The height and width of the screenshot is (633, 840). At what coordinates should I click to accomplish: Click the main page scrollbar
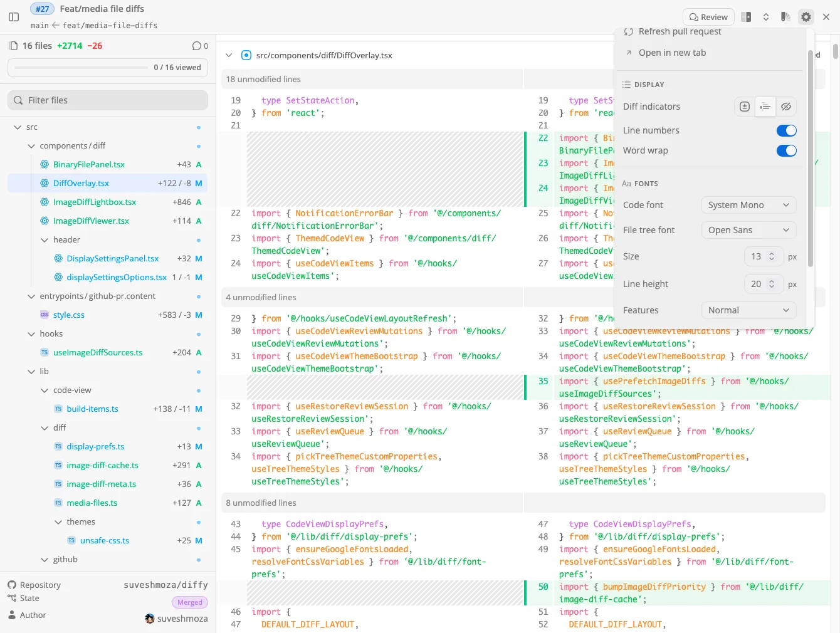click(x=835, y=51)
